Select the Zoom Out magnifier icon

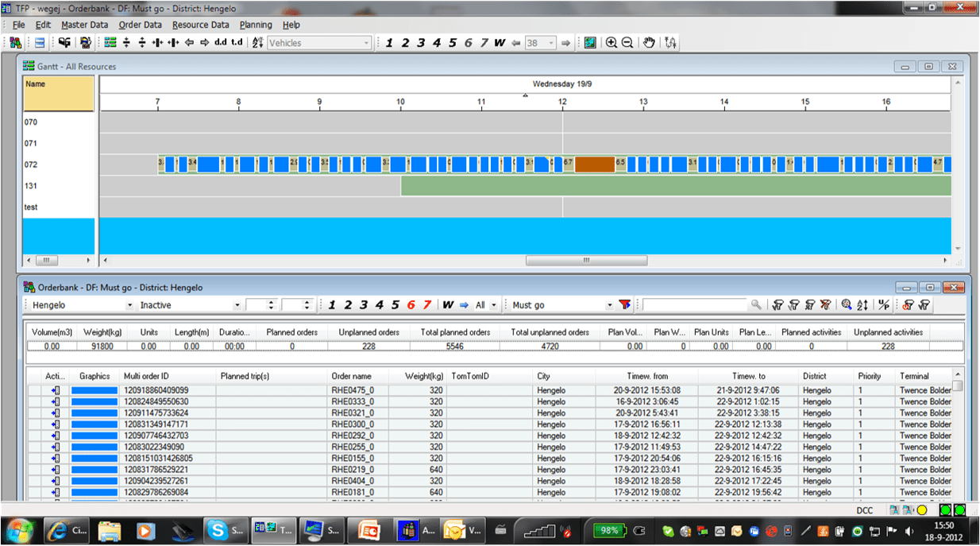pyautogui.click(x=629, y=42)
